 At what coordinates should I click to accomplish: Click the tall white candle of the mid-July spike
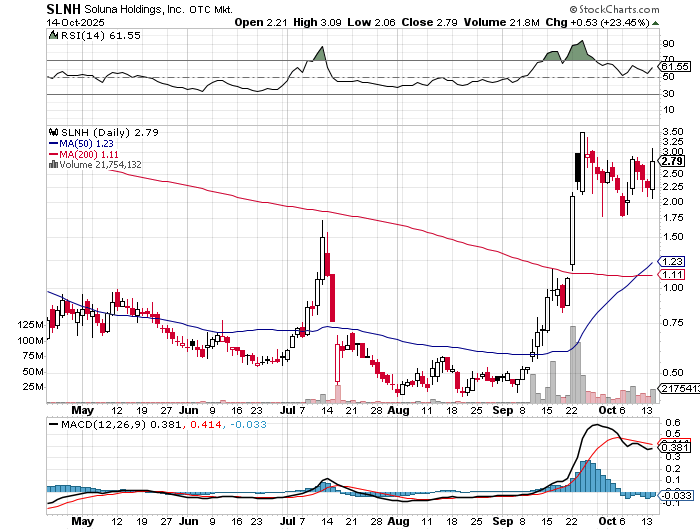click(322, 259)
